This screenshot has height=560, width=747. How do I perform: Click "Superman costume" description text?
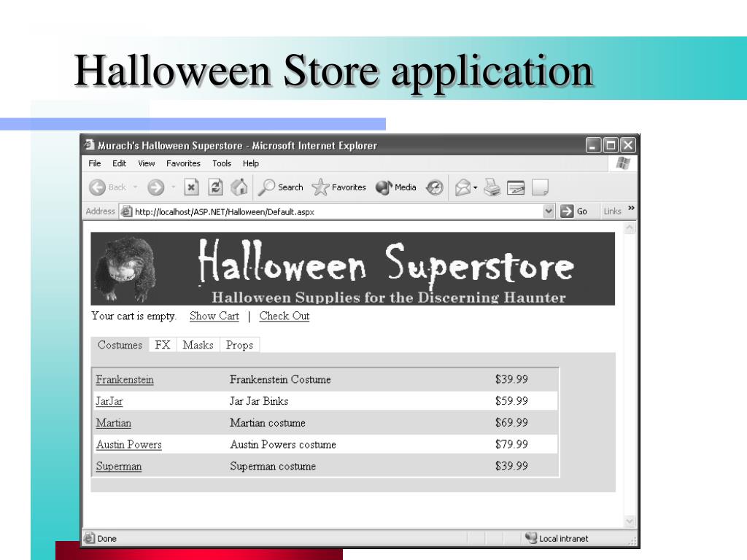[x=273, y=466]
